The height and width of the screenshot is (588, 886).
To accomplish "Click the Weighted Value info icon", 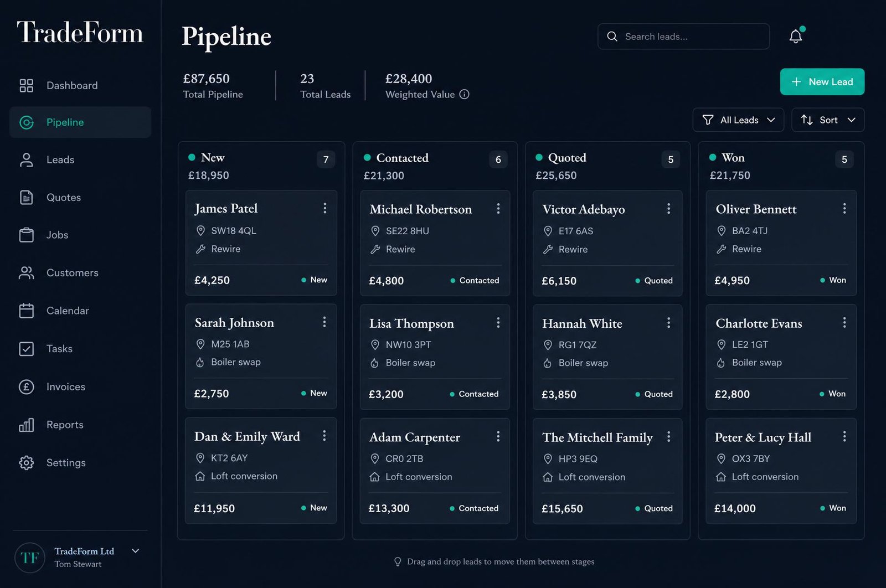I will coord(465,94).
